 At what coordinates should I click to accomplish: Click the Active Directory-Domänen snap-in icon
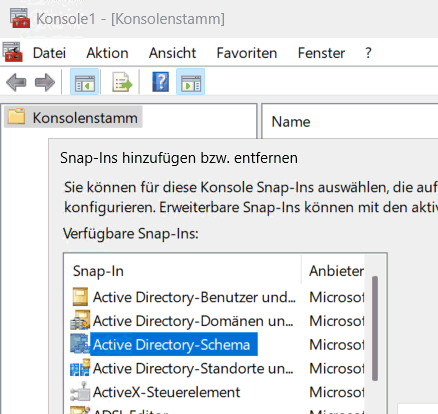[80, 320]
